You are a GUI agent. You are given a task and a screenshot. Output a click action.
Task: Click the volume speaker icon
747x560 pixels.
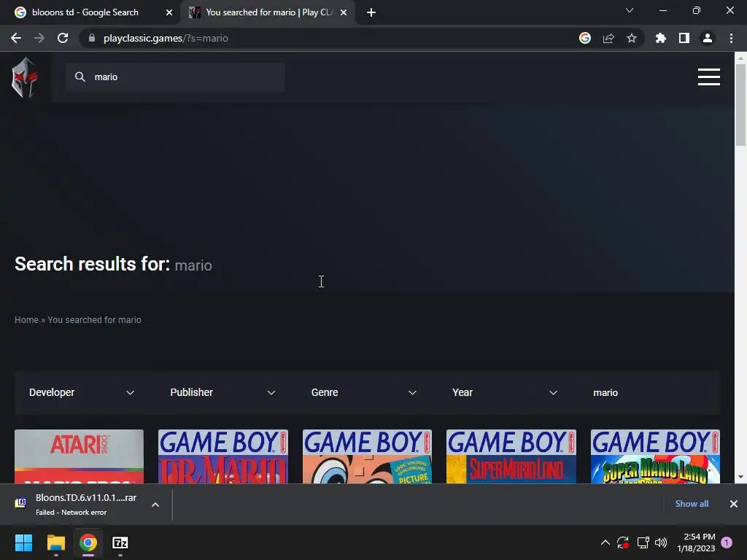(661, 542)
